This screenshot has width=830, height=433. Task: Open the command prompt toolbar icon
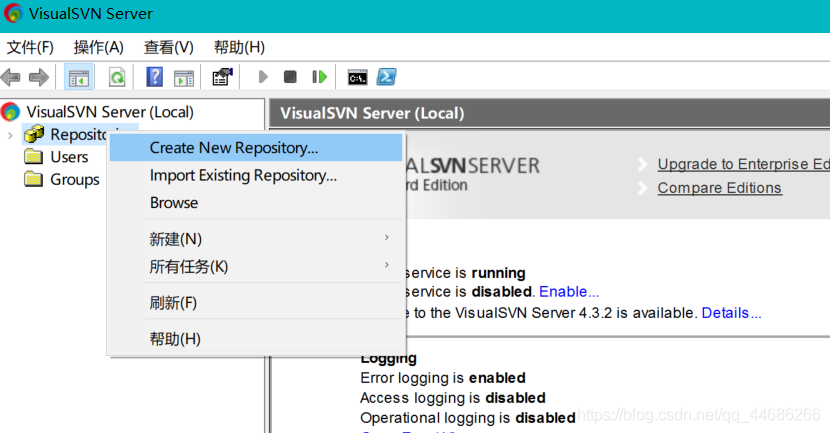(x=357, y=78)
